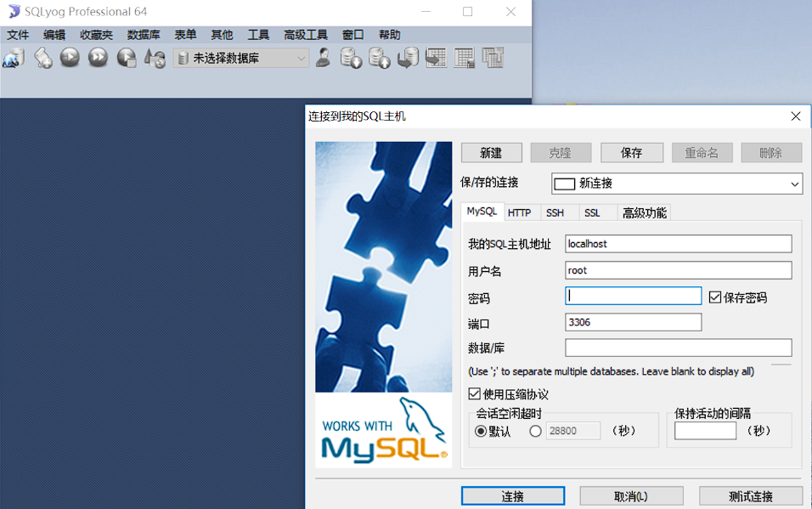Click the port field showing 3306
This screenshot has width=812, height=509.
[634, 322]
